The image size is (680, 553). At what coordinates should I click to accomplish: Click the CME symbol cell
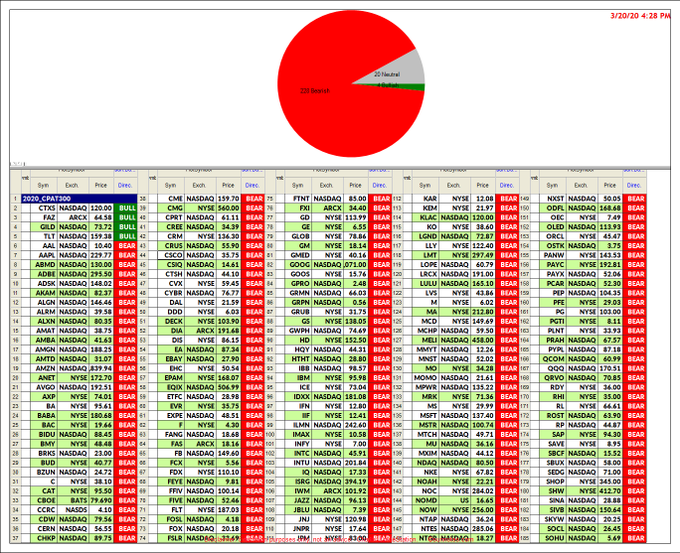[171, 199]
